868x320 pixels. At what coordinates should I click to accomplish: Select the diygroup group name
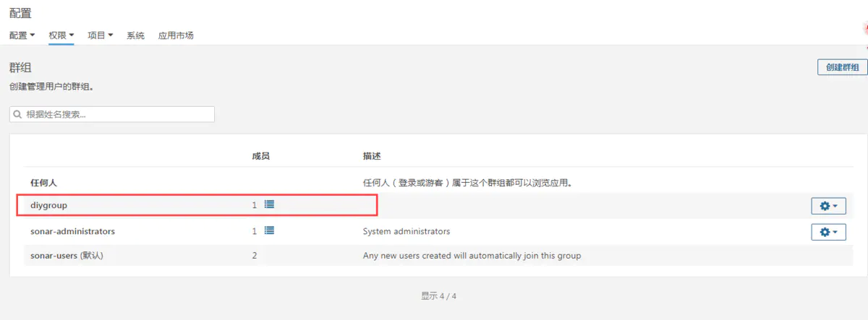tap(49, 206)
